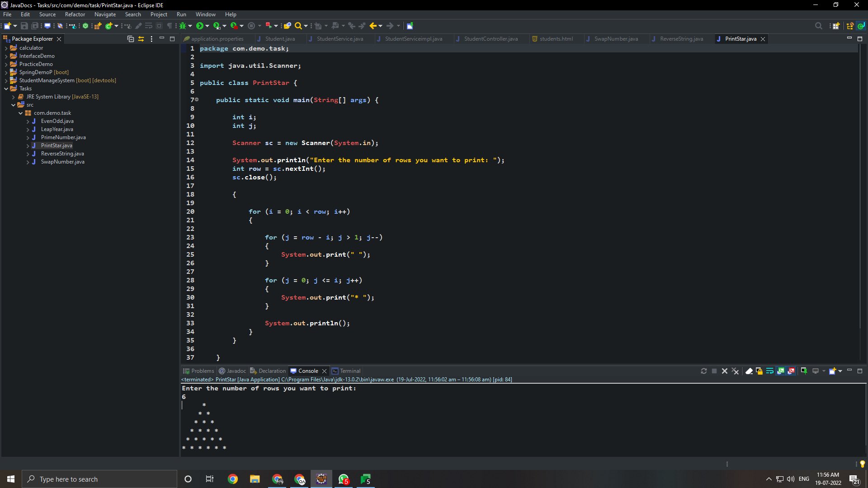This screenshot has width=868, height=488.
Task: Open Chrome from the Windows taskbar
Action: [x=232, y=479]
